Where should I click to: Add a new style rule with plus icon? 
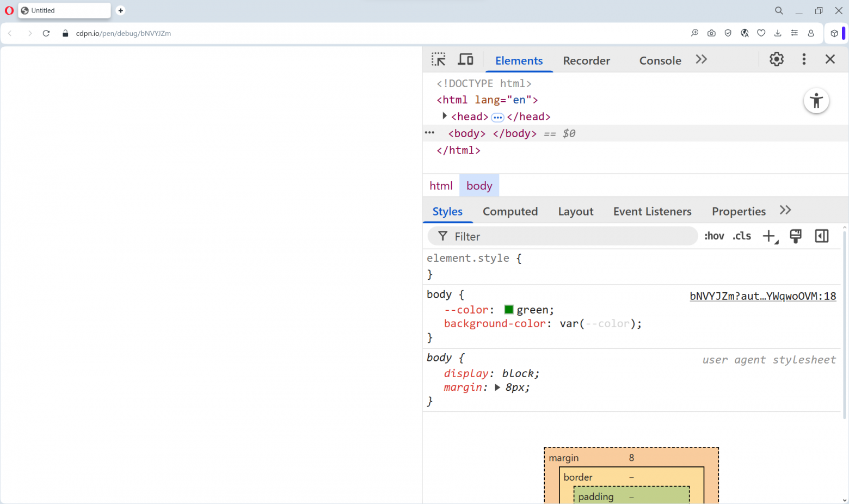[768, 236]
